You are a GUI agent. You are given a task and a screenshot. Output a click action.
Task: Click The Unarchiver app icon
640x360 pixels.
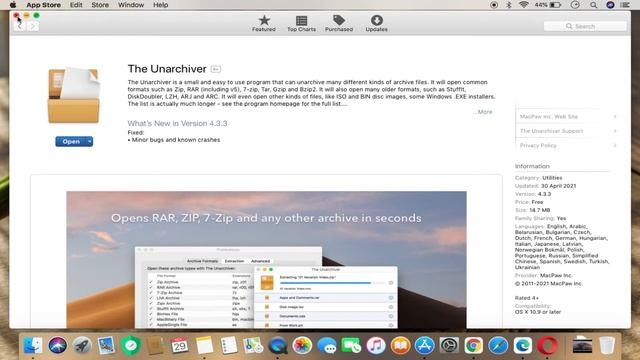click(73, 96)
